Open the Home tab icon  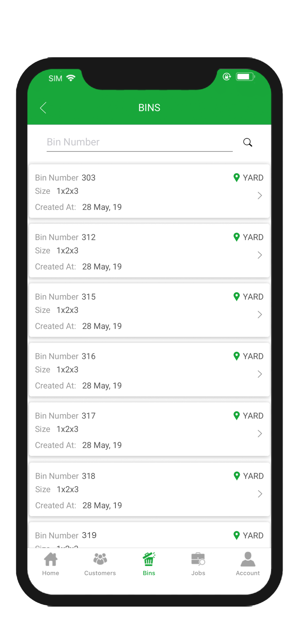[51, 559]
